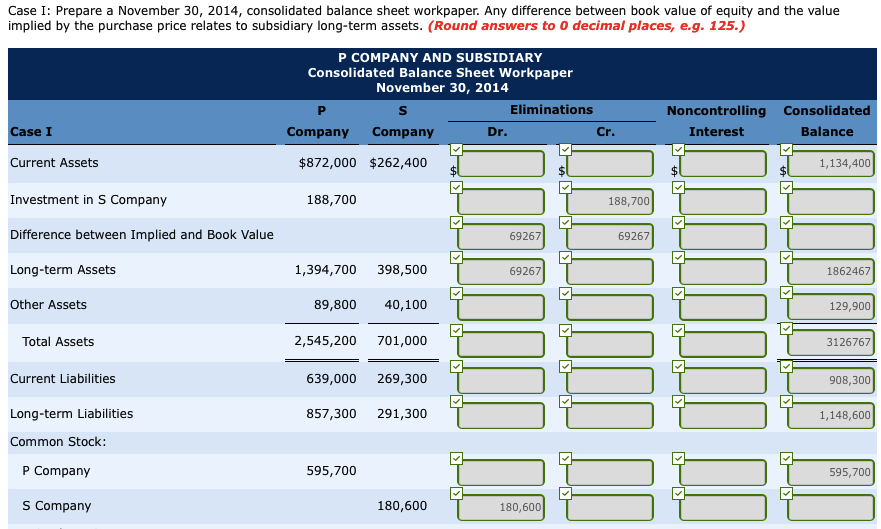Click checkmark icon on Investment in S Company Cr. field

(566, 186)
